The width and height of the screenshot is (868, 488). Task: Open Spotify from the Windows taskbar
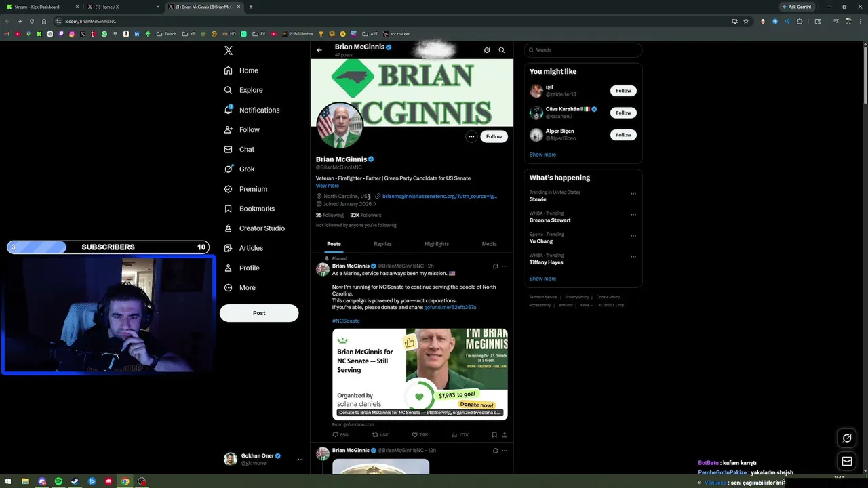tap(58, 481)
